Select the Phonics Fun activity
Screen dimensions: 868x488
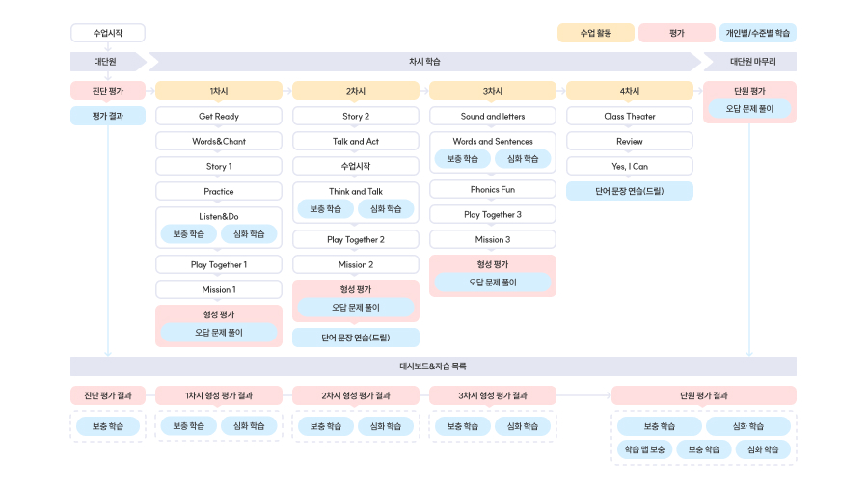(x=493, y=189)
